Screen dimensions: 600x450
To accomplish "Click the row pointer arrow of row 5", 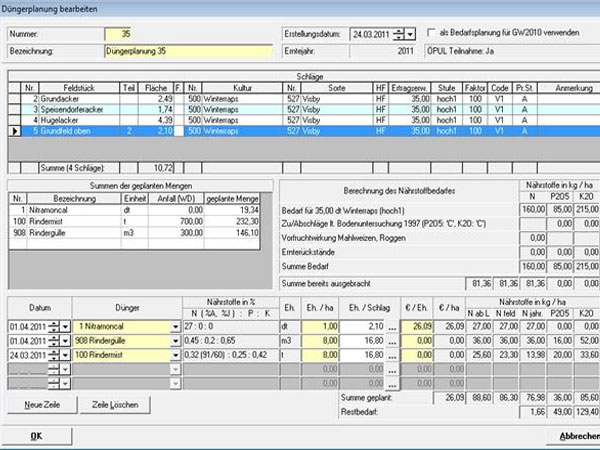I will pos(15,131).
